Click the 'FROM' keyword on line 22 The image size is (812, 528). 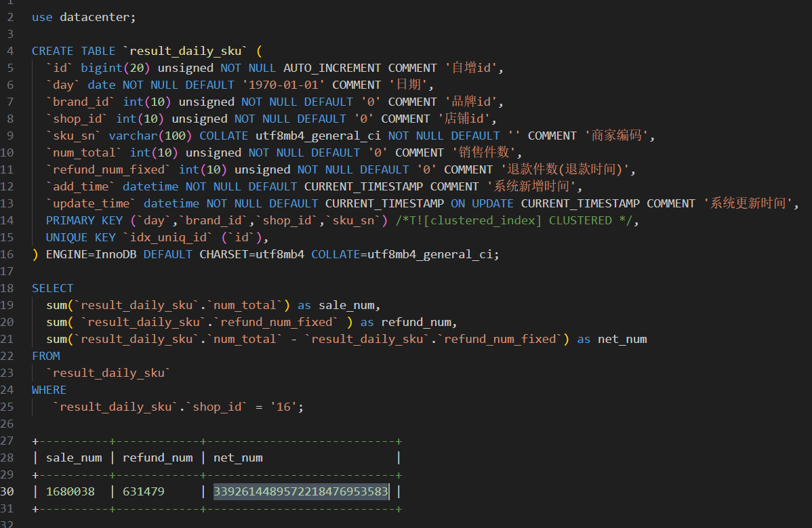click(x=45, y=356)
